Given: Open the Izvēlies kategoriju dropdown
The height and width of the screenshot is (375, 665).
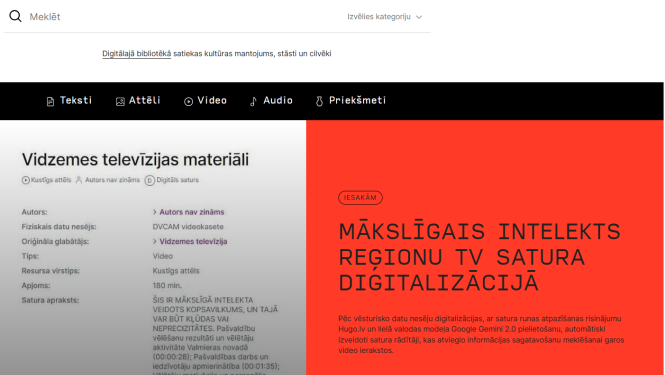Looking at the screenshot, I should 384,17.
